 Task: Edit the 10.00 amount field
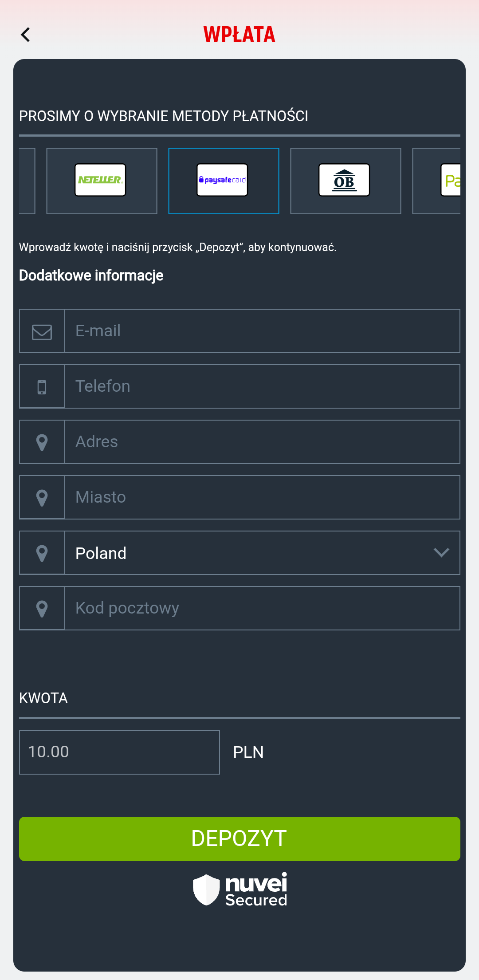[x=119, y=752]
